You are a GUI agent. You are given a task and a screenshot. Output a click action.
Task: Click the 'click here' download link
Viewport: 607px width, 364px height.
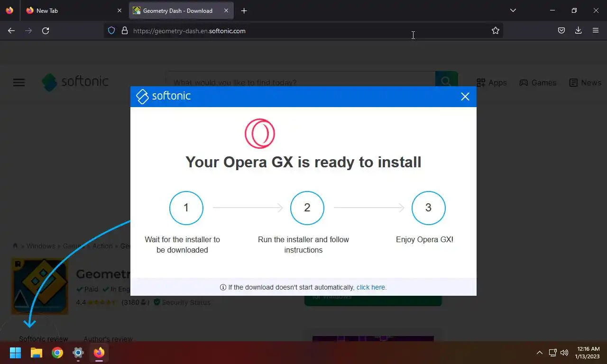point(371,287)
